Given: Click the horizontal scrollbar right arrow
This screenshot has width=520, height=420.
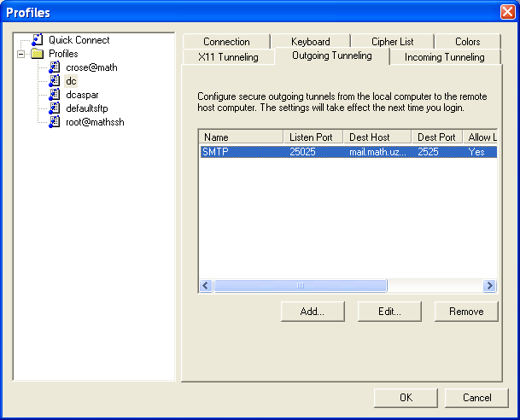Looking at the screenshot, I should pos(489,286).
